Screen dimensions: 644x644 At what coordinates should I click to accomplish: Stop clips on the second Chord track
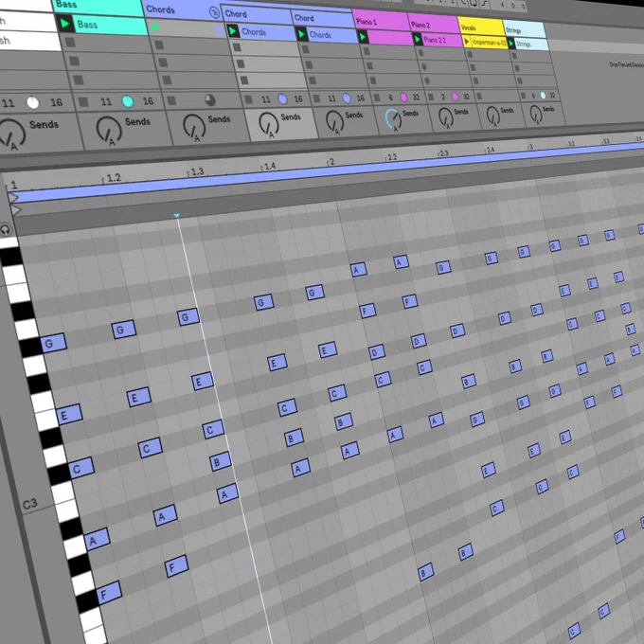tap(316, 98)
